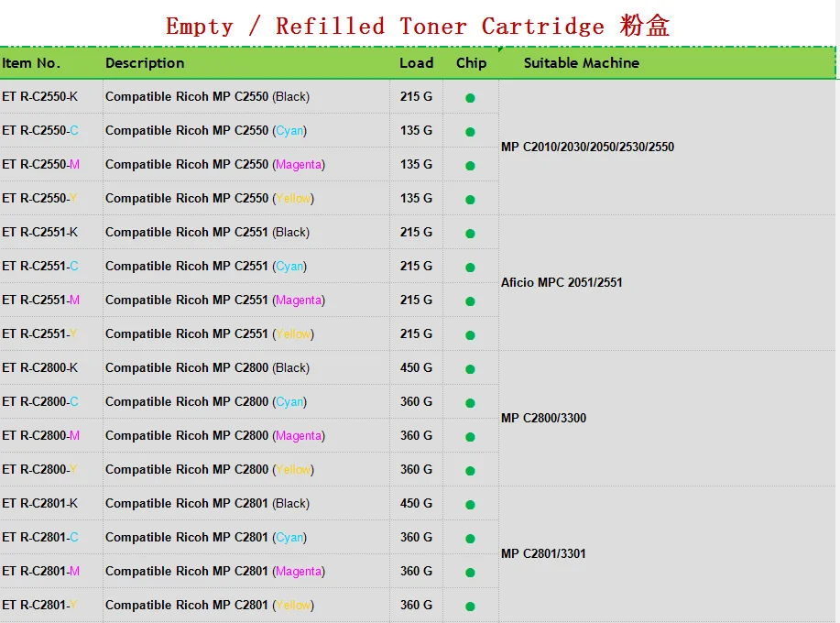Select the Aficio MPC 2051/2551 cell
Image resolution: width=840 pixels, height=623 pixels.
point(562,282)
